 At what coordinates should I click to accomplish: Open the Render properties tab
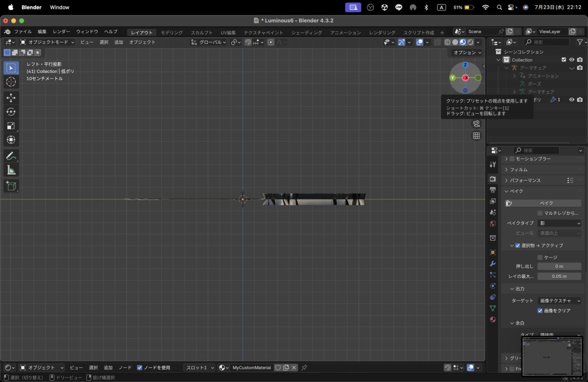click(x=493, y=179)
